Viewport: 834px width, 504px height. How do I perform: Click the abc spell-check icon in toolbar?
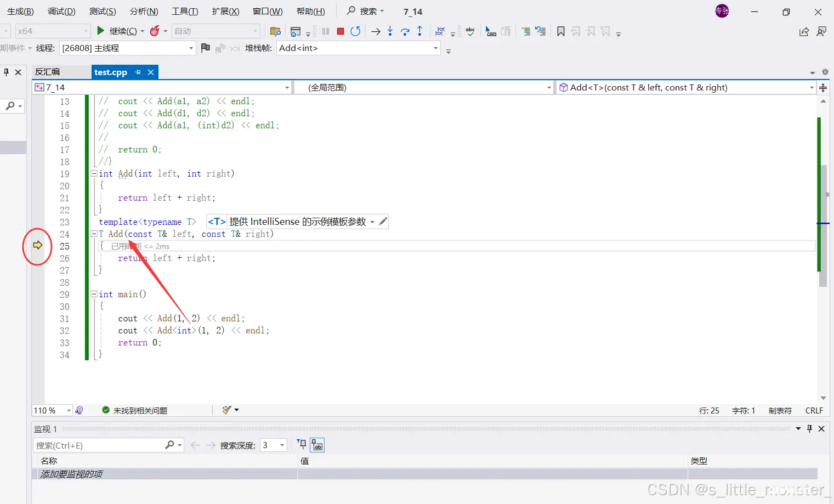tap(470, 31)
